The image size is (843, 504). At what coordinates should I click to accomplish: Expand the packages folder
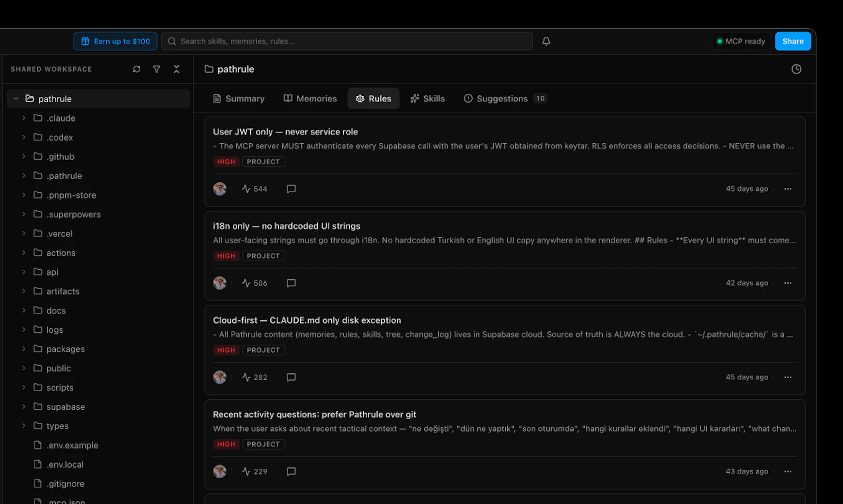pos(24,349)
